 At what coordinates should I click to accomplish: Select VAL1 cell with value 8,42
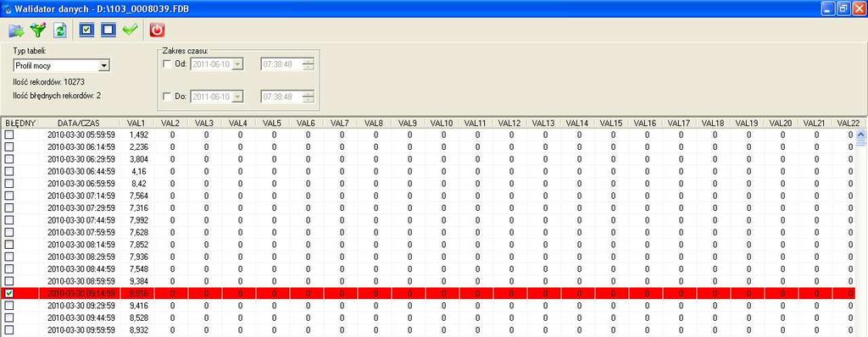pyautogui.click(x=137, y=183)
